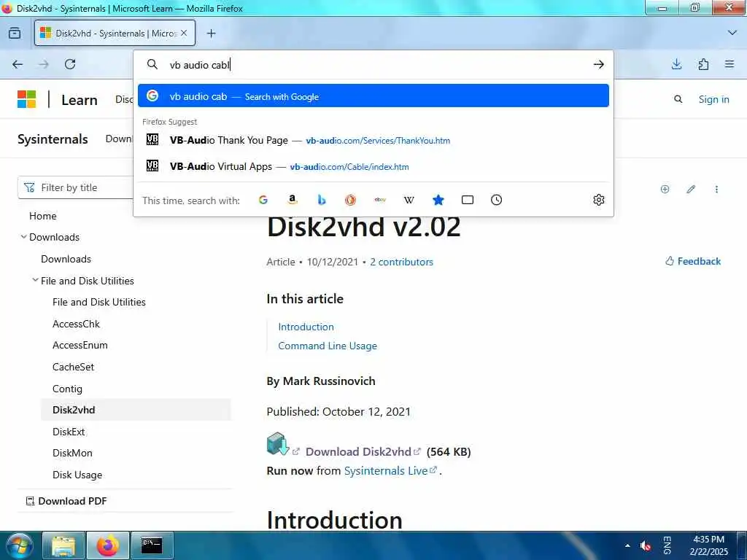
Task: Click the Firefox View icon
Action: [x=15, y=33]
